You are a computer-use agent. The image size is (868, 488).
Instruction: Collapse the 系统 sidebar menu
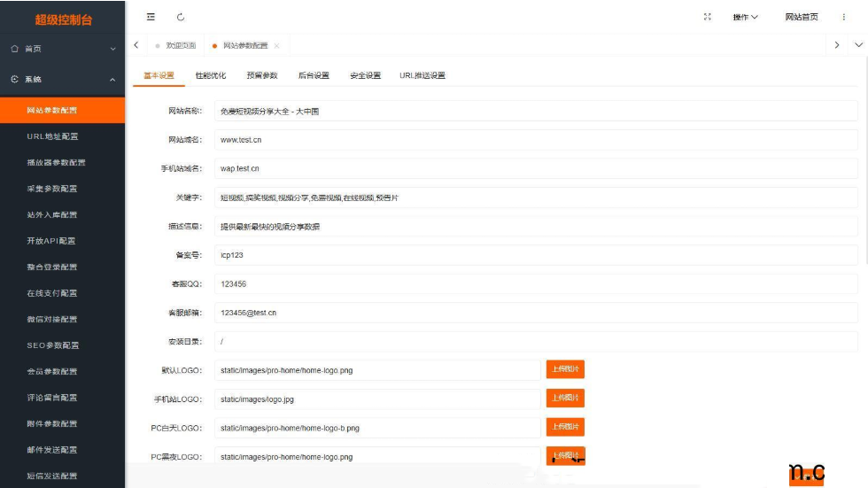(x=113, y=79)
